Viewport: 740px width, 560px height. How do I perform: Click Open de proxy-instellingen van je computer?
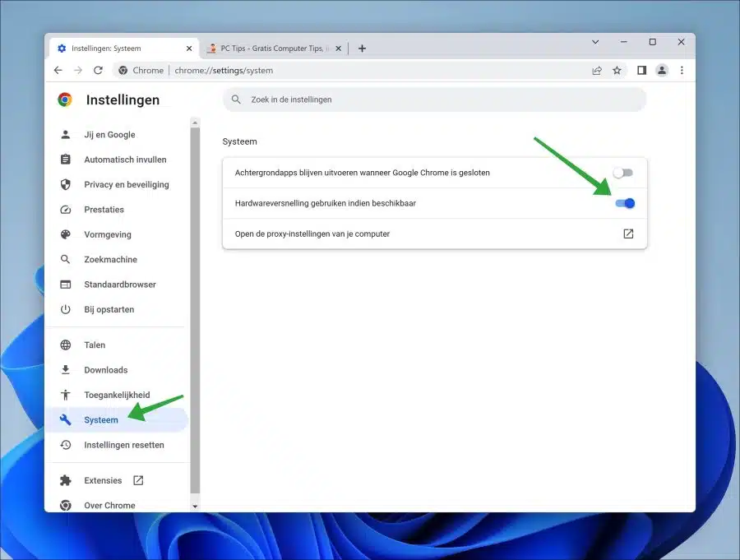click(x=435, y=234)
